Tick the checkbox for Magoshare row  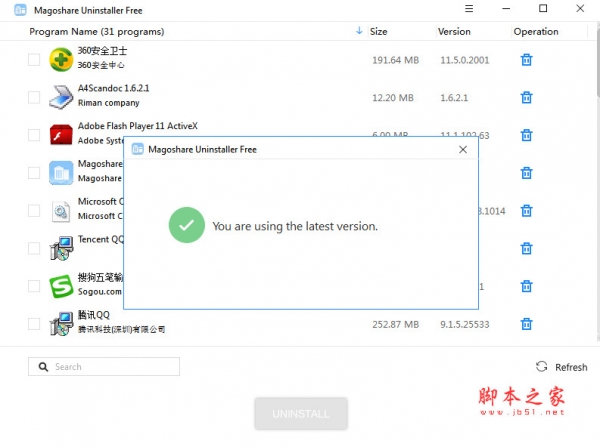[x=34, y=173]
